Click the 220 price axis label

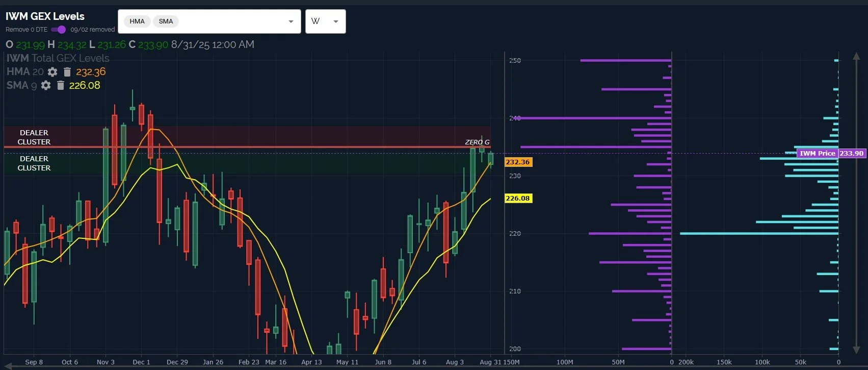515,233
